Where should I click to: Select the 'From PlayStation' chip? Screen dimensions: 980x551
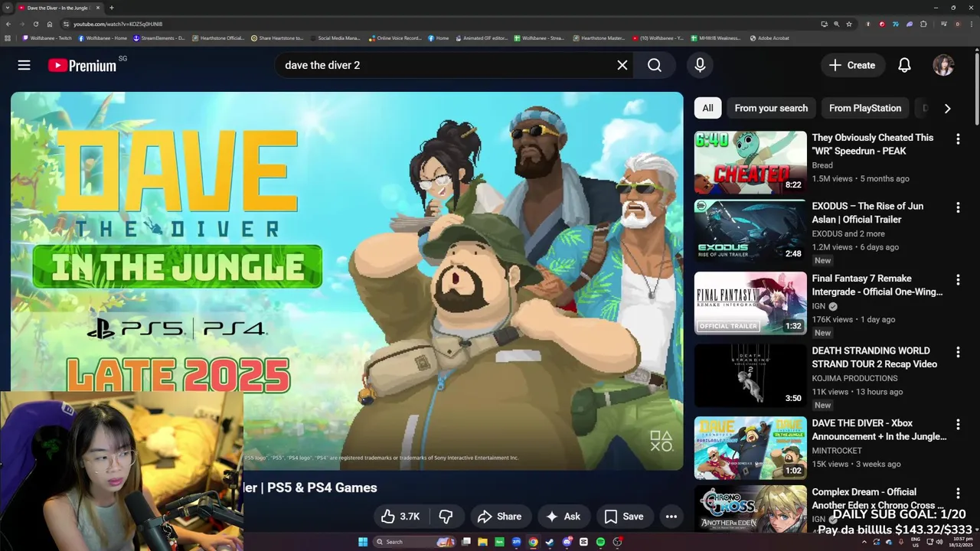pos(865,108)
